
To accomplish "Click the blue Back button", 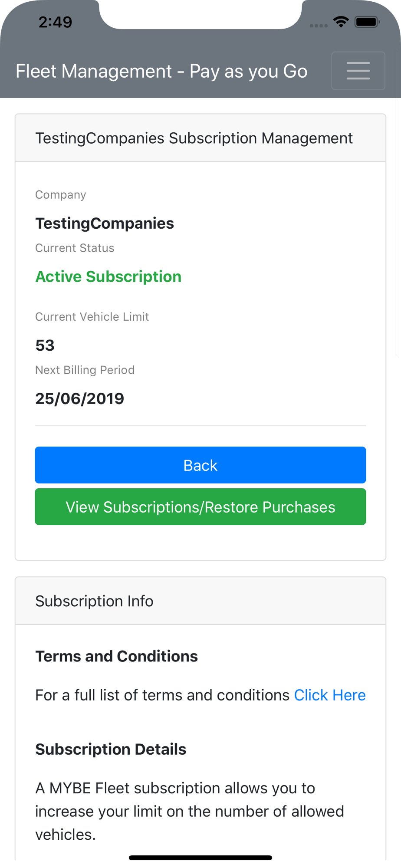I will pyautogui.click(x=200, y=465).
